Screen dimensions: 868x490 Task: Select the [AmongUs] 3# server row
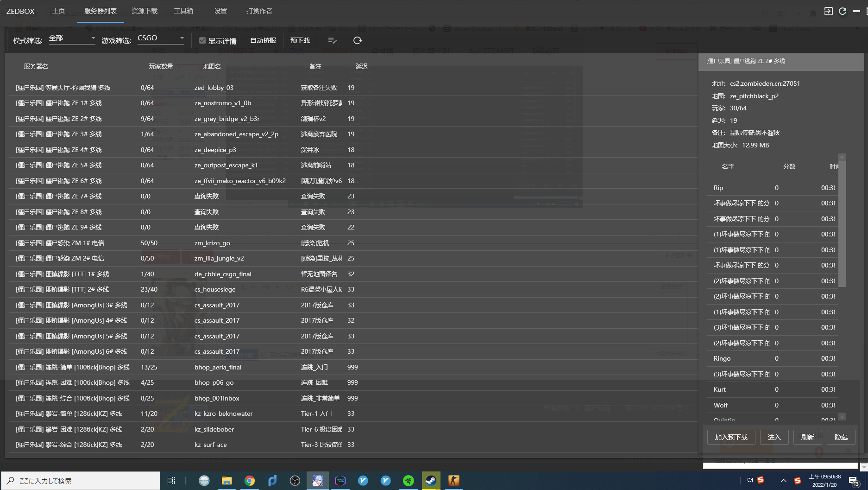[353, 305]
